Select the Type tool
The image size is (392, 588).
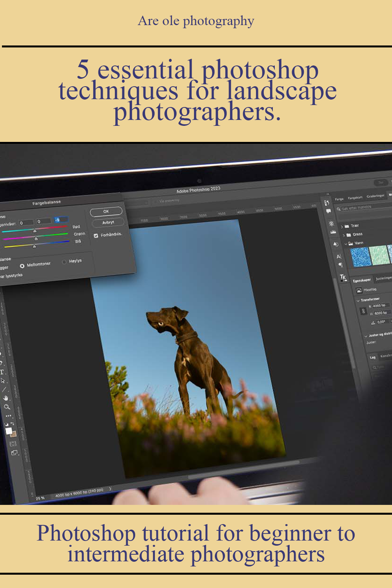coord(2,372)
